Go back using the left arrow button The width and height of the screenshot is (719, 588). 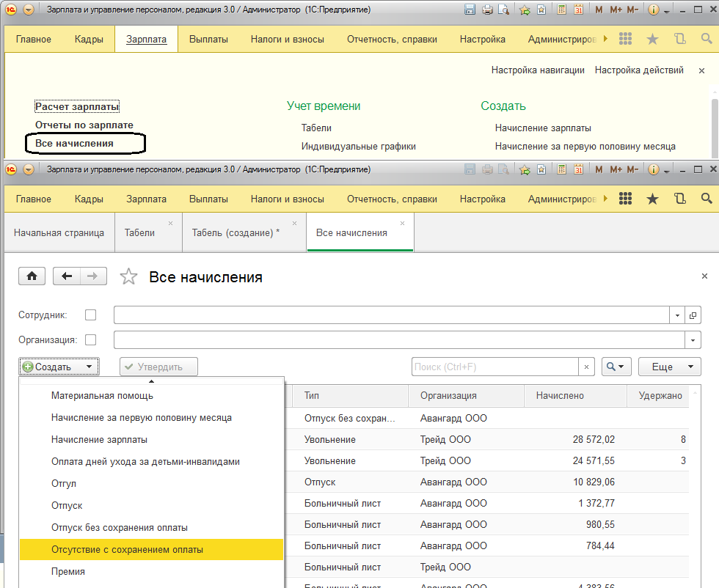(x=67, y=276)
